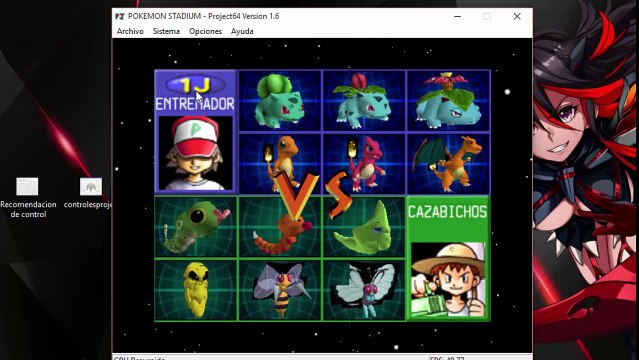Select the Metapod tile

point(364,227)
